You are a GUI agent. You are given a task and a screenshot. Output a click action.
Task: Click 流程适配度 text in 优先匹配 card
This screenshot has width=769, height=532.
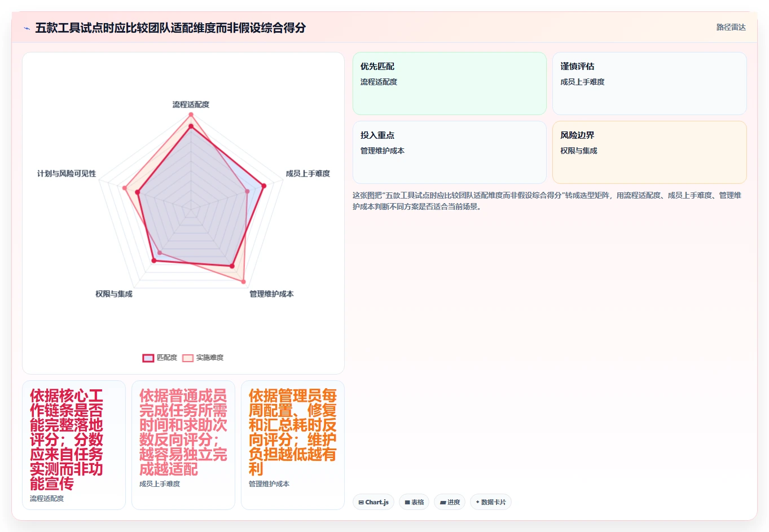coord(379,82)
